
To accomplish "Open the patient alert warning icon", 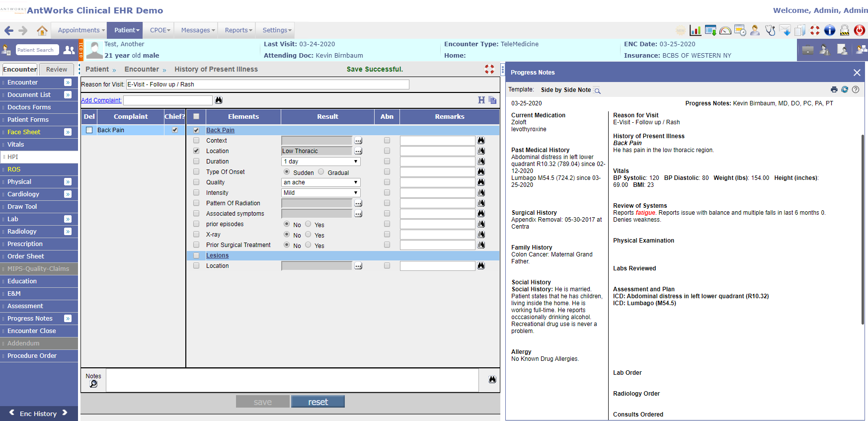I will (x=825, y=50).
